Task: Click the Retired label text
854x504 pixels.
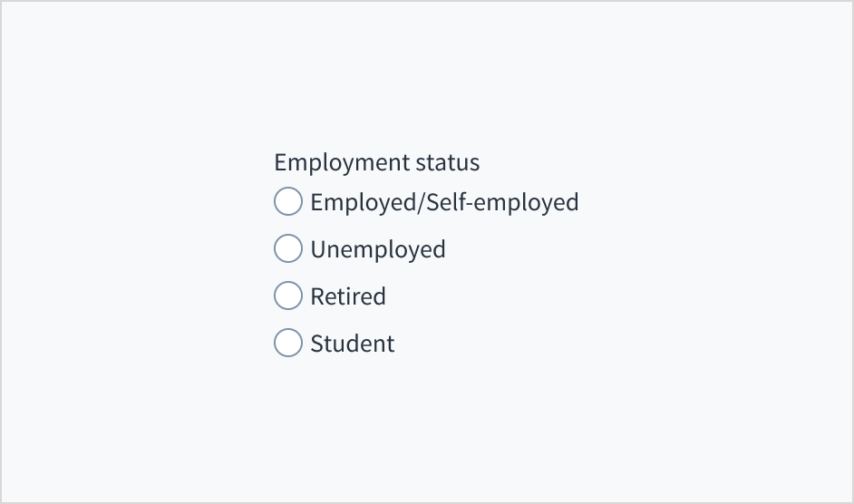Action: [x=348, y=296]
